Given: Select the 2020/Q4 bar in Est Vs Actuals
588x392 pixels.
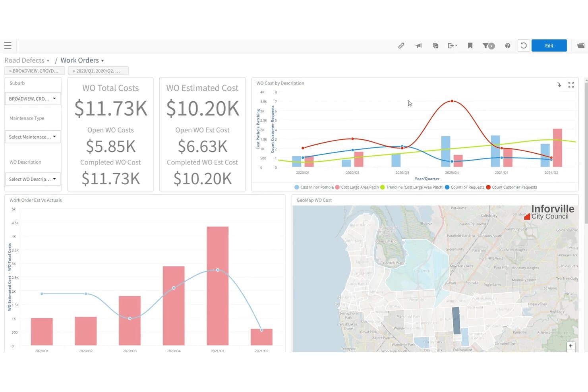Looking at the screenshot, I should tap(174, 305).
